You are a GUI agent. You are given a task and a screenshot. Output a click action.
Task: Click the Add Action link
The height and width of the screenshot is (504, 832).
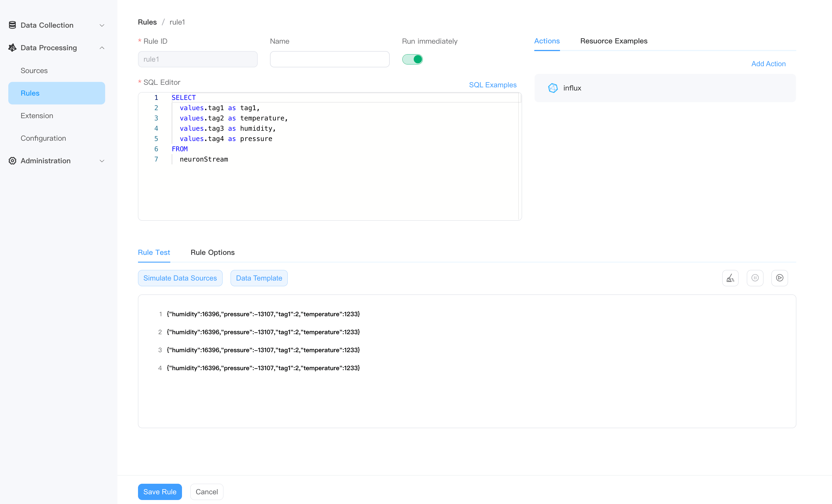(768, 64)
